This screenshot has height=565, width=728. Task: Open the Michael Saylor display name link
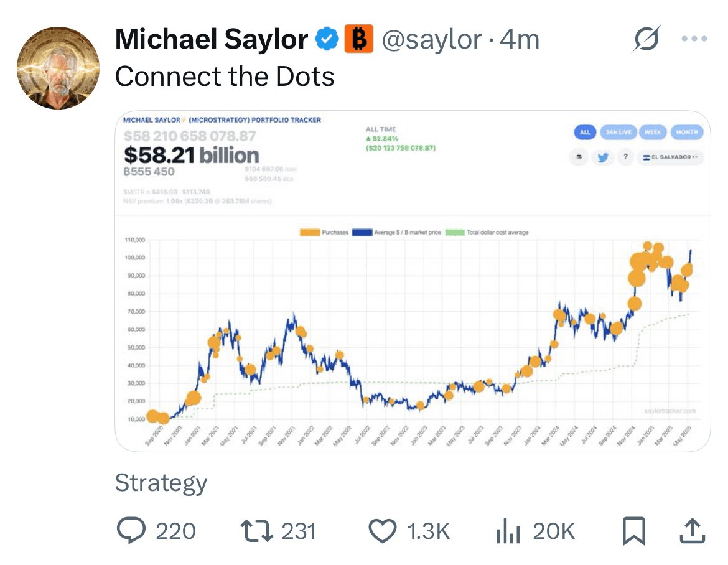pos(212,39)
